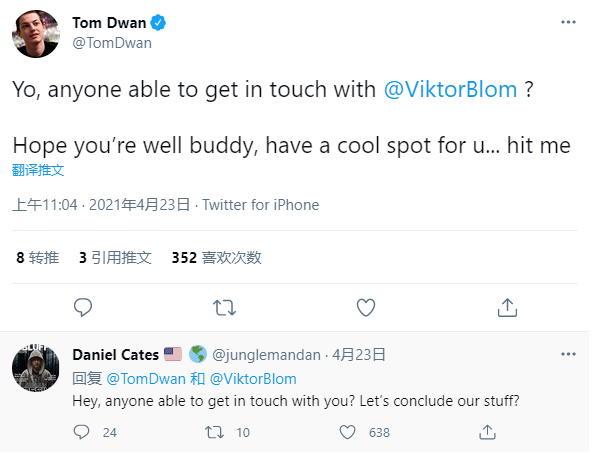The image size is (601, 455).
Task: Show the 352 喜欢次数 likes list
Action: click(x=216, y=257)
